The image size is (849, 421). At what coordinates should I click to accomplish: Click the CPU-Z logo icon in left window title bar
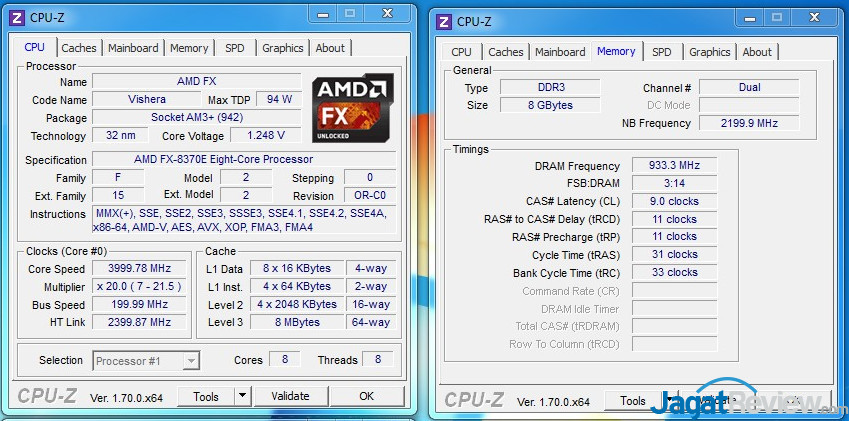click(x=17, y=17)
